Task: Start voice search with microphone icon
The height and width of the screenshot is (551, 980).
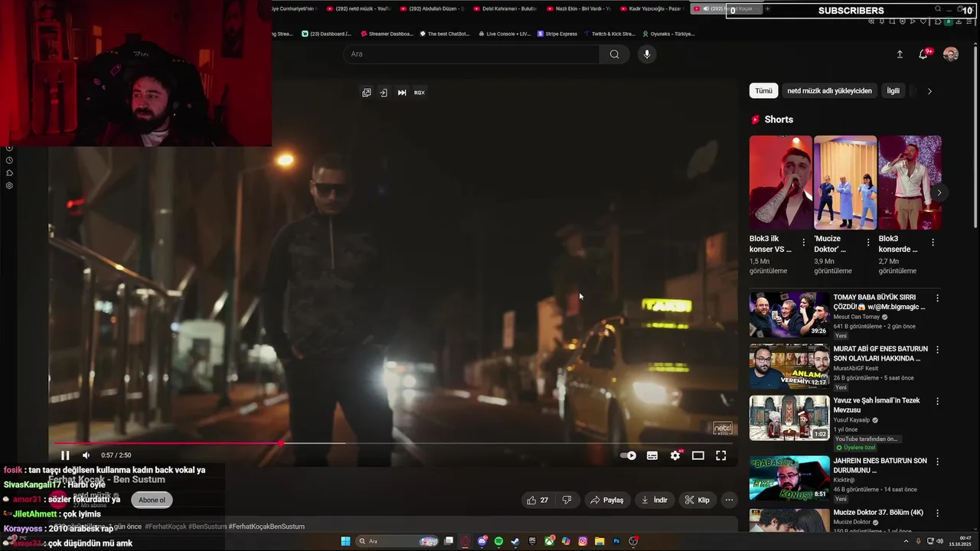Action: [x=647, y=54]
